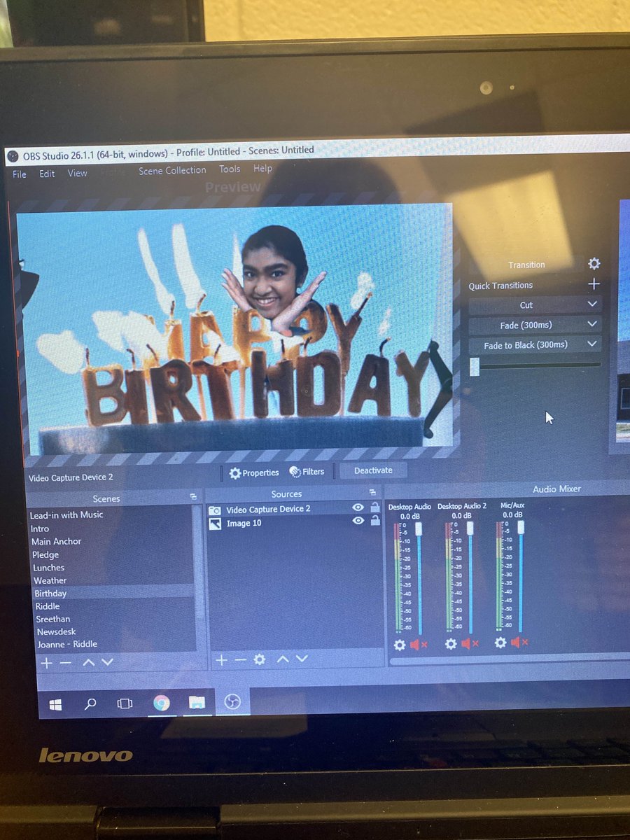This screenshot has width=630, height=840.
Task: Pop out the Scenes dock icon
Action: (193, 496)
